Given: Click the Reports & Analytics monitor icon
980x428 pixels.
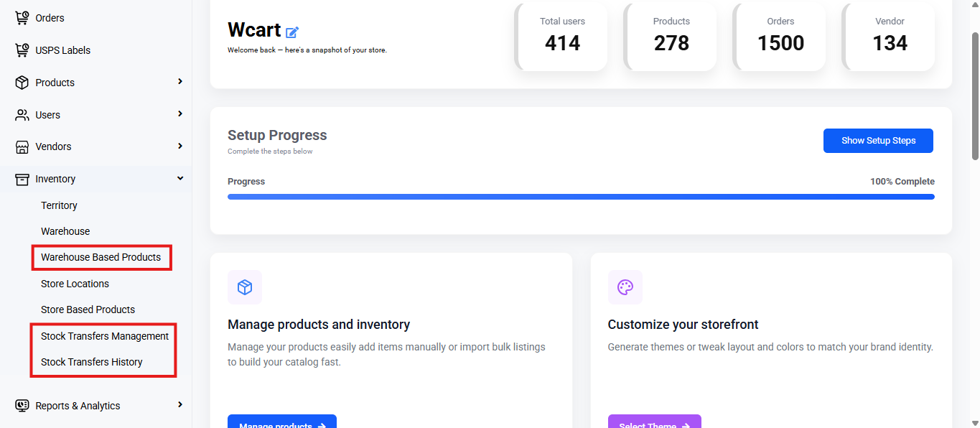Looking at the screenshot, I should tap(22, 406).
